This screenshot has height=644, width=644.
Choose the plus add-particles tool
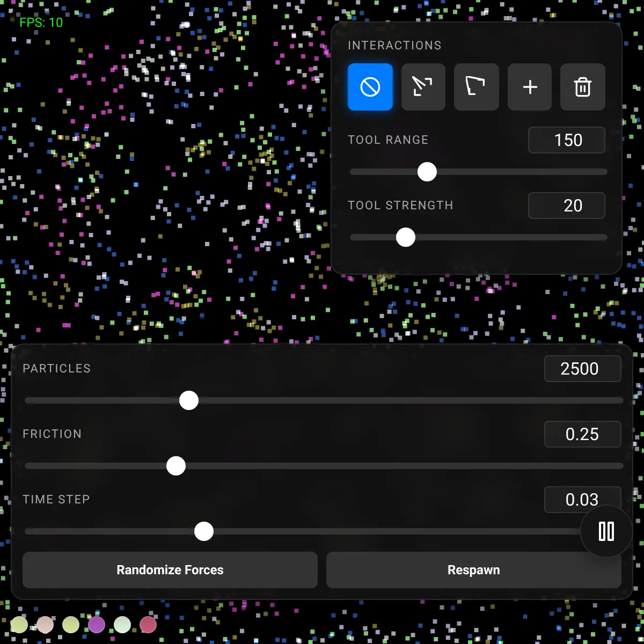(x=530, y=87)
